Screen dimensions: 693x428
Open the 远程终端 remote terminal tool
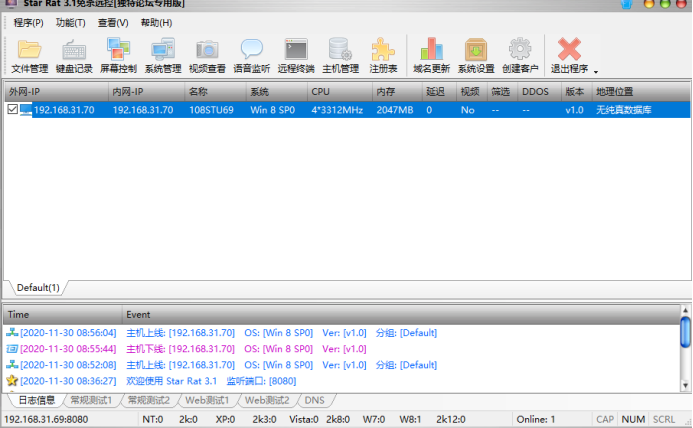pyautogui.click(x=296, y=56)
